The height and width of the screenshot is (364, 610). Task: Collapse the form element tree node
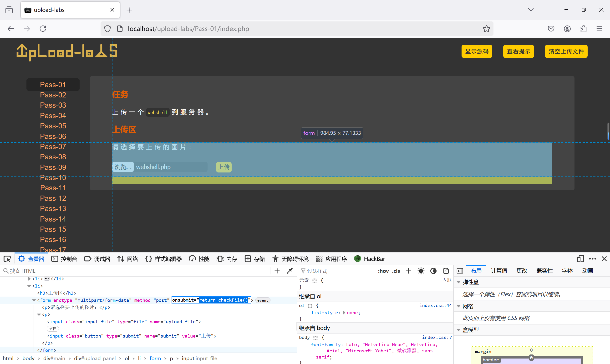34,300
